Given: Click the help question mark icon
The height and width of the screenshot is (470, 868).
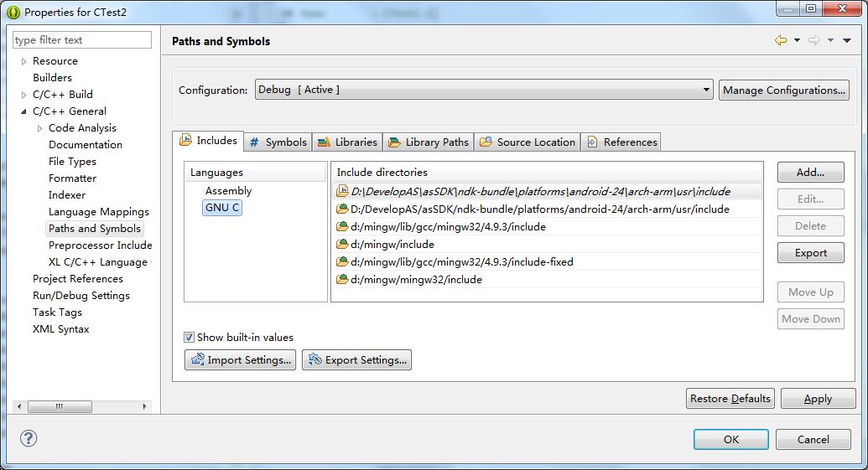Looking at the screenshot, I should tap(29, 438).
